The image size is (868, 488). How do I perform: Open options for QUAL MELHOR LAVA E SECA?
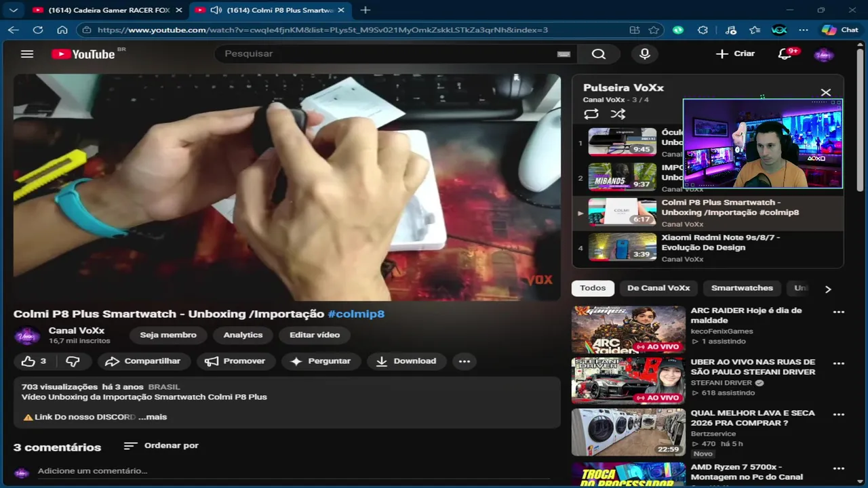pos(839,414)
